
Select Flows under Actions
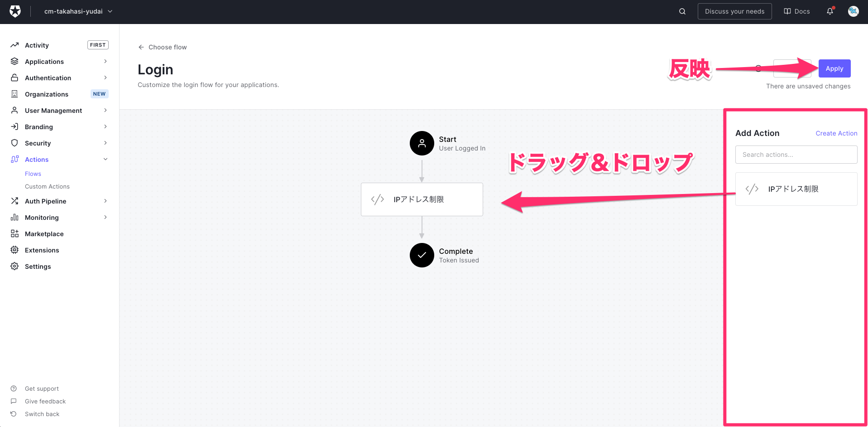[33, 174]
